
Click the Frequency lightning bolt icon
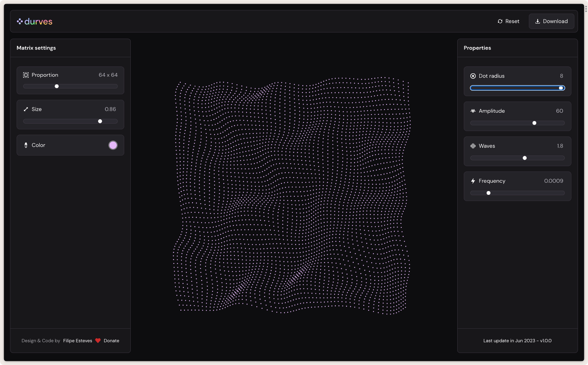[473, 181]
